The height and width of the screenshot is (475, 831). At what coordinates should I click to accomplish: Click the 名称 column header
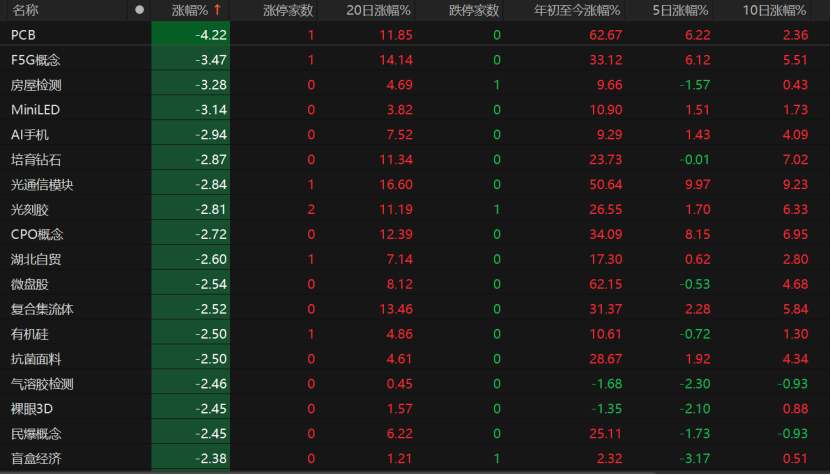coord(25,10)
